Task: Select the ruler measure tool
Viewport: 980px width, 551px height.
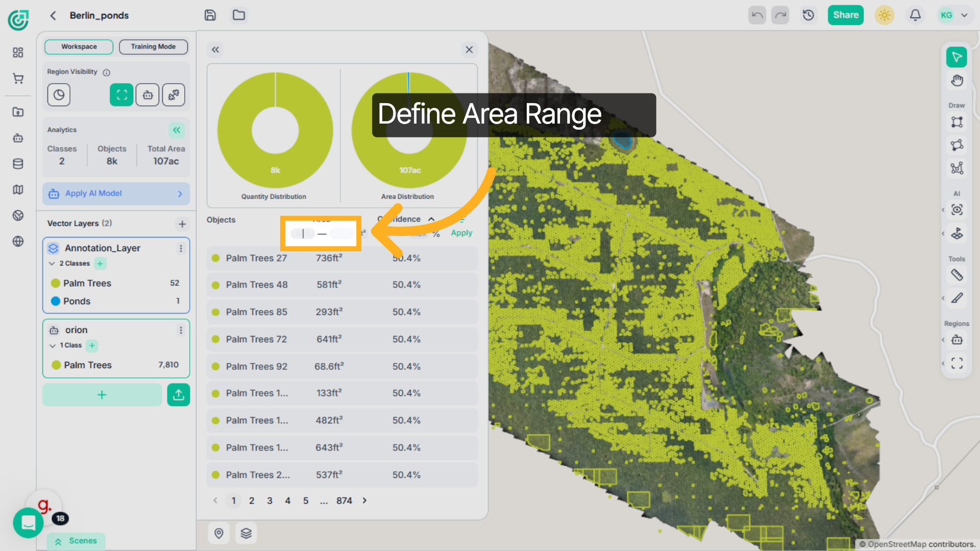Action: (x=957, y=275)
